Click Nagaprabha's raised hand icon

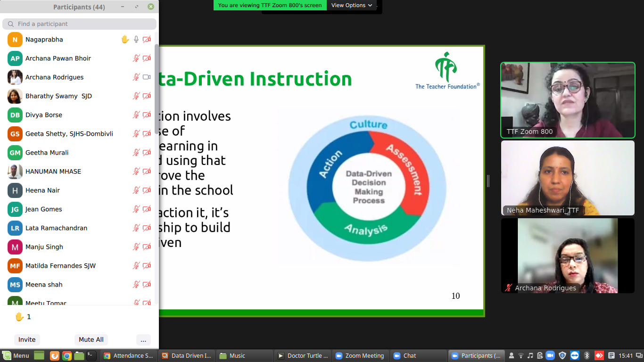[x=125, y=40]
